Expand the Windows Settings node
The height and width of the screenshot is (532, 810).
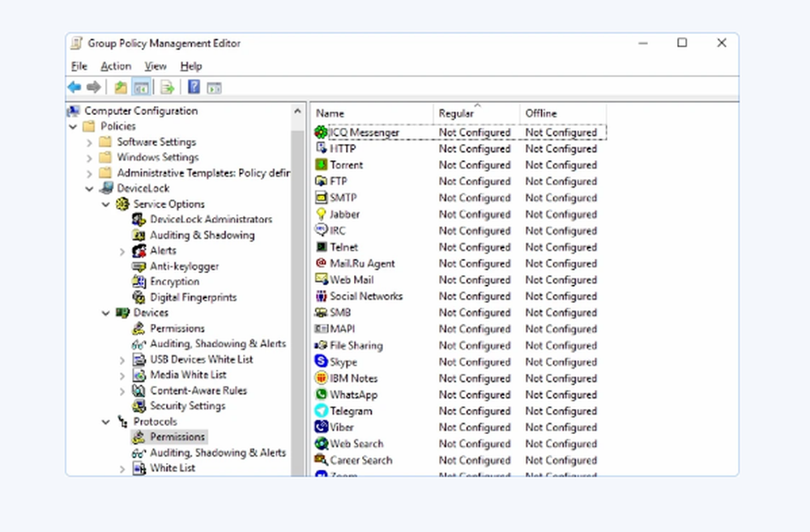[x=89, y=158]
